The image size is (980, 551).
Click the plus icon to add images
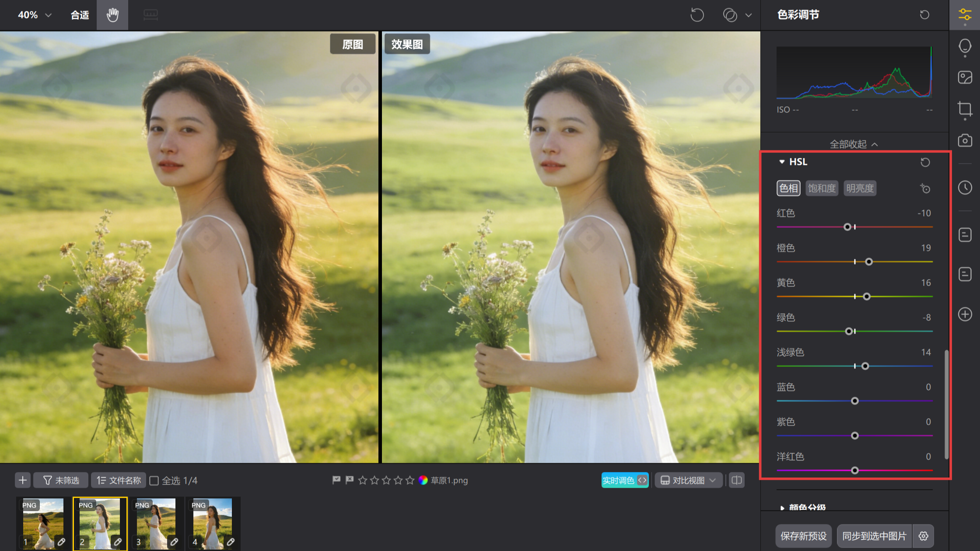23,480
